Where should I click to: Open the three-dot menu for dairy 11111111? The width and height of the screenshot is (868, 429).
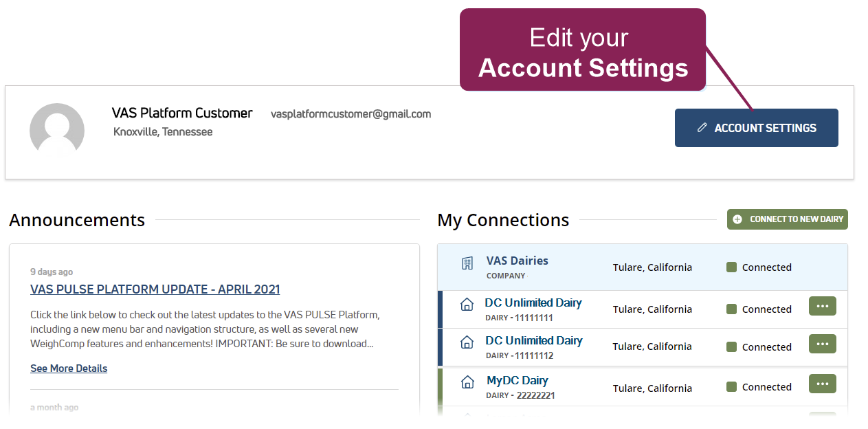click(x=822, y=306)
